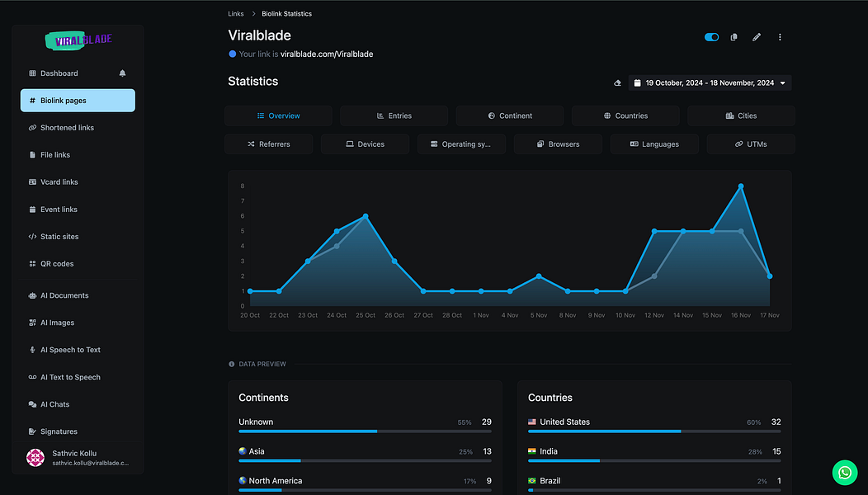Toggle the biolink active switch
The height and width of the screenshot is (495, 868).
coord(711,37)
